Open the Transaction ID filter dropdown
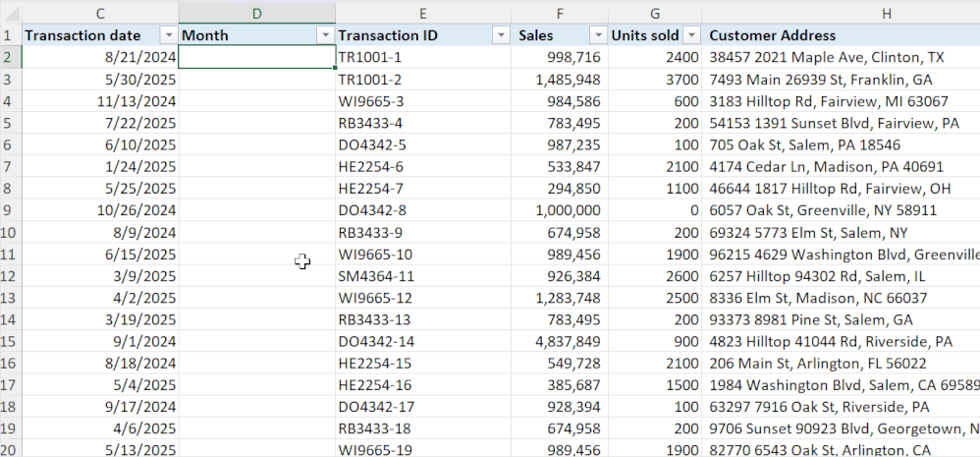This screenshot has width=980, height=457. tap(501, 35)
